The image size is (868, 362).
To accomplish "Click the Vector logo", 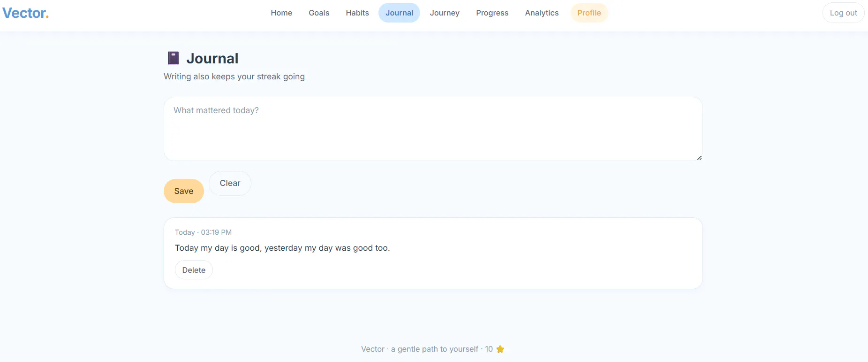I will click(x=25, y=13).
